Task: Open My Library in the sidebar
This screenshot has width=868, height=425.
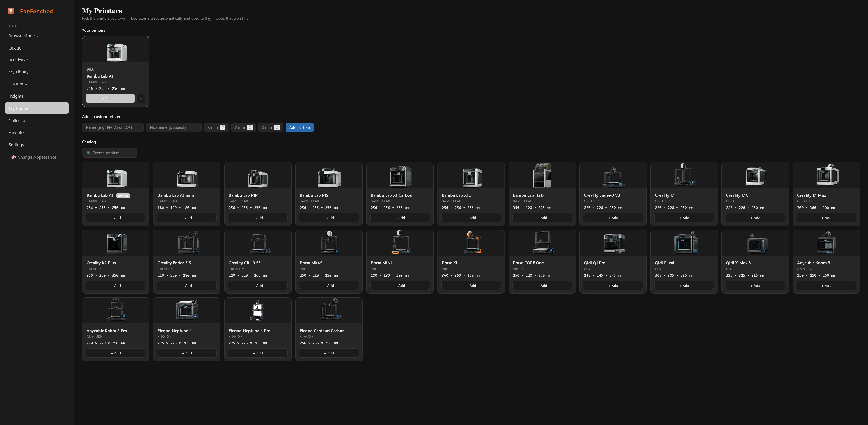Action: 37,72
